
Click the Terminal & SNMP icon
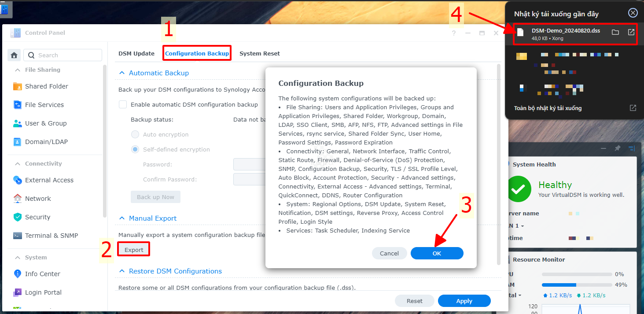18,236
